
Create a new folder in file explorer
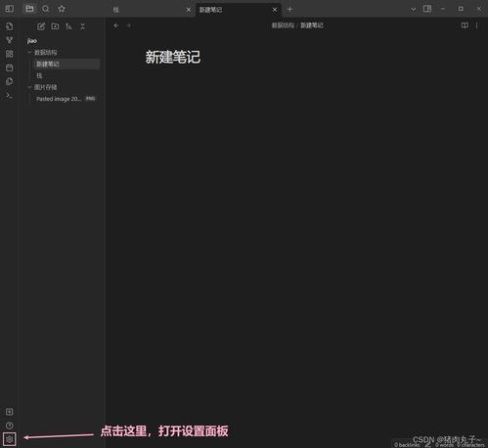tap(55, 26)
